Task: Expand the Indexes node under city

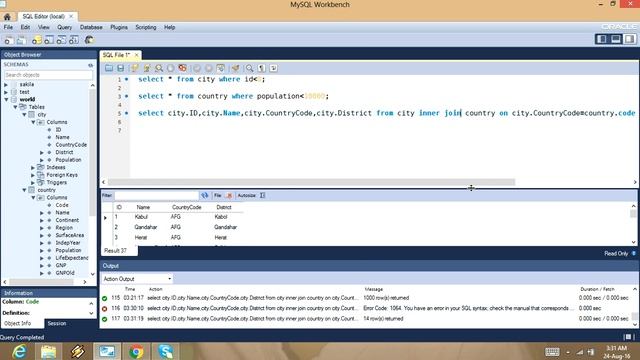Action: [33, 168]
